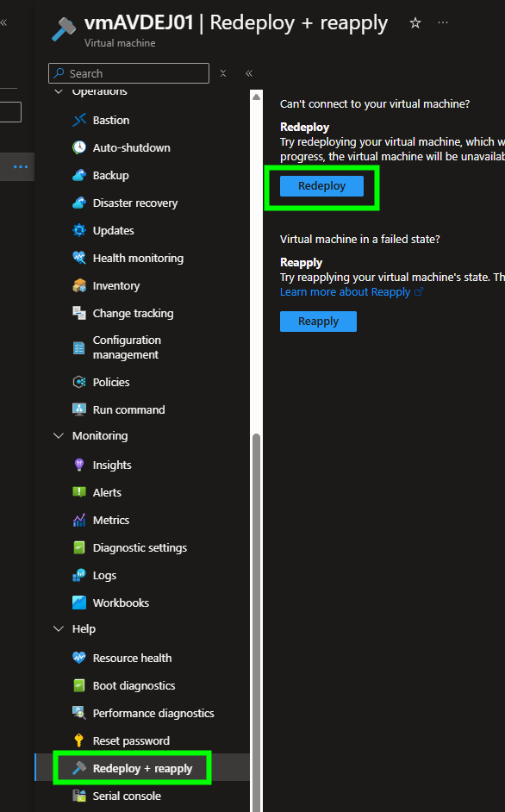Click the menu scrollbar up arrow

coord(257,97)
